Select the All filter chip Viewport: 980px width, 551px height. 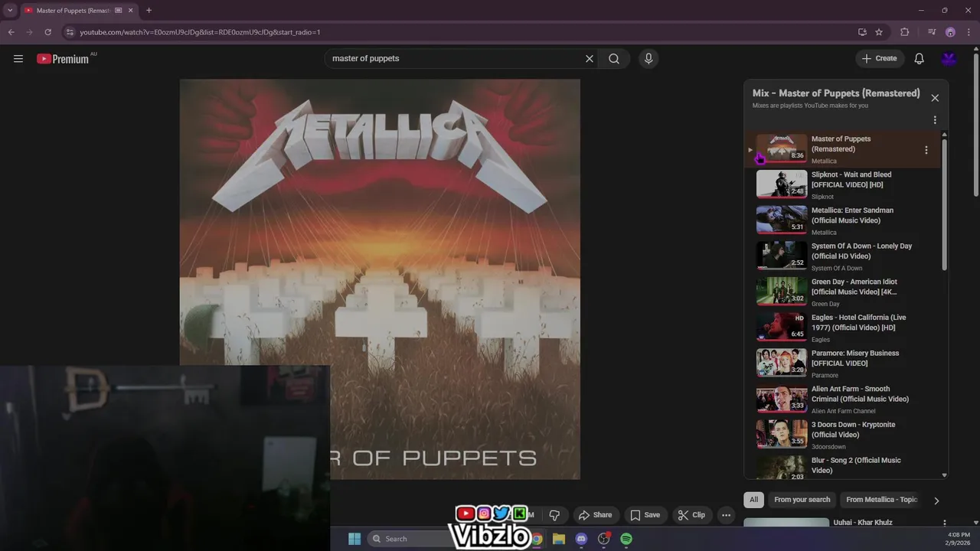(754, 500)
